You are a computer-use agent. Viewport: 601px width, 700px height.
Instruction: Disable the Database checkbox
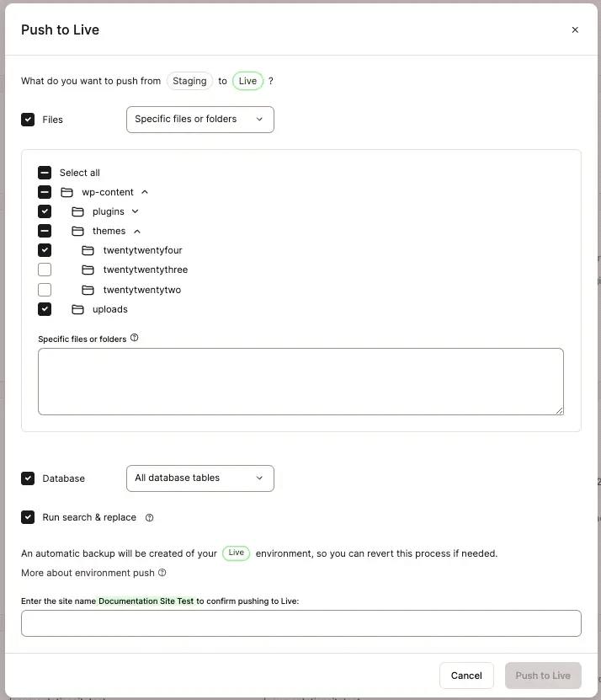click(28, 478)
